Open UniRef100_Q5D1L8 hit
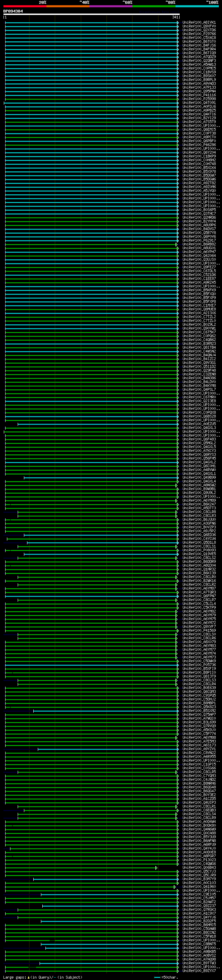Image resolution: width=222 pixels, height=980 pixels. pyautogui.click(x=199, y=543)
